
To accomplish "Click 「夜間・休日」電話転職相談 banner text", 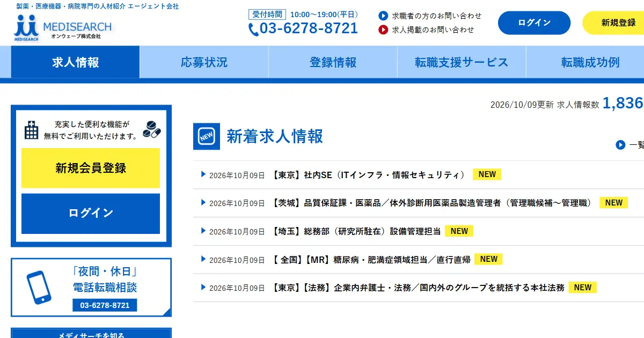I will pyautogui.click(x=105, y=280).
